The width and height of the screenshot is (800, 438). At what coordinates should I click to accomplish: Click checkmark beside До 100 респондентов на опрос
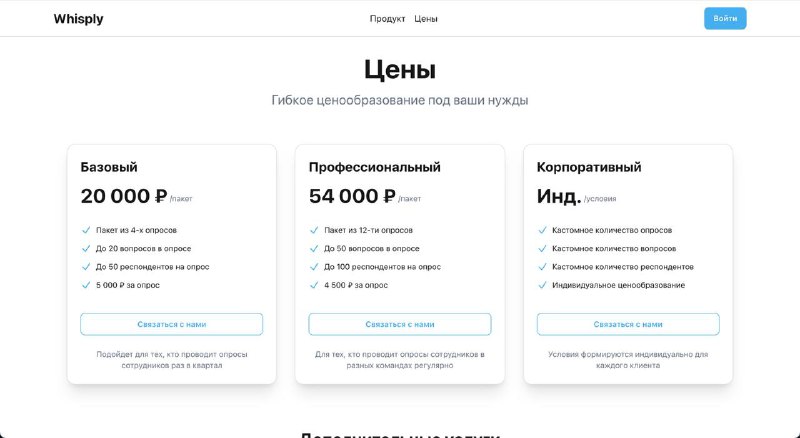tap(314, 267)
